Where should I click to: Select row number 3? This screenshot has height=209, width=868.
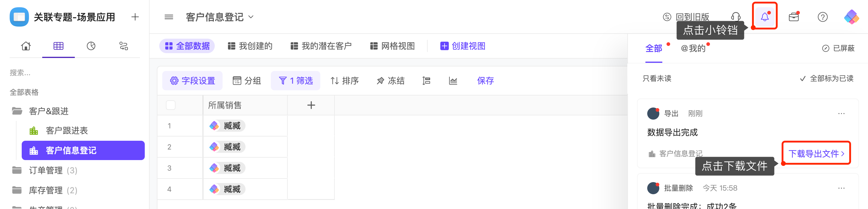click(169, 168)
